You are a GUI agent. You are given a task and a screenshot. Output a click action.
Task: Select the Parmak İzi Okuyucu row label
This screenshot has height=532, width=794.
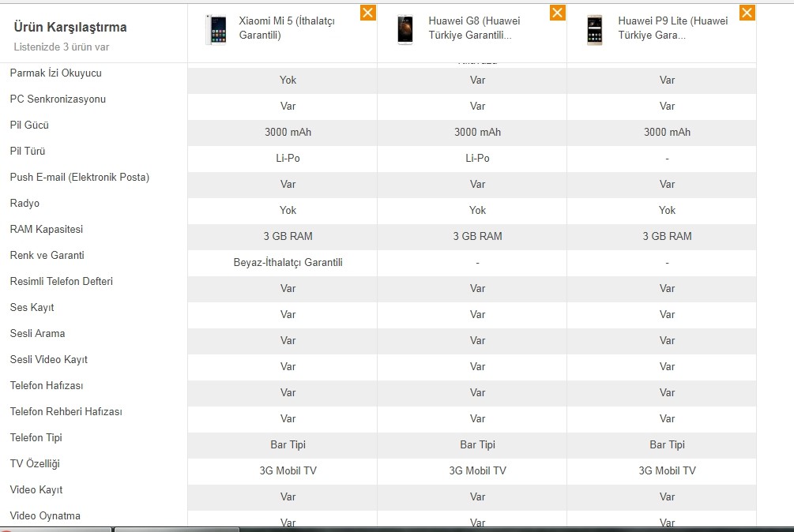coord(56,73)
